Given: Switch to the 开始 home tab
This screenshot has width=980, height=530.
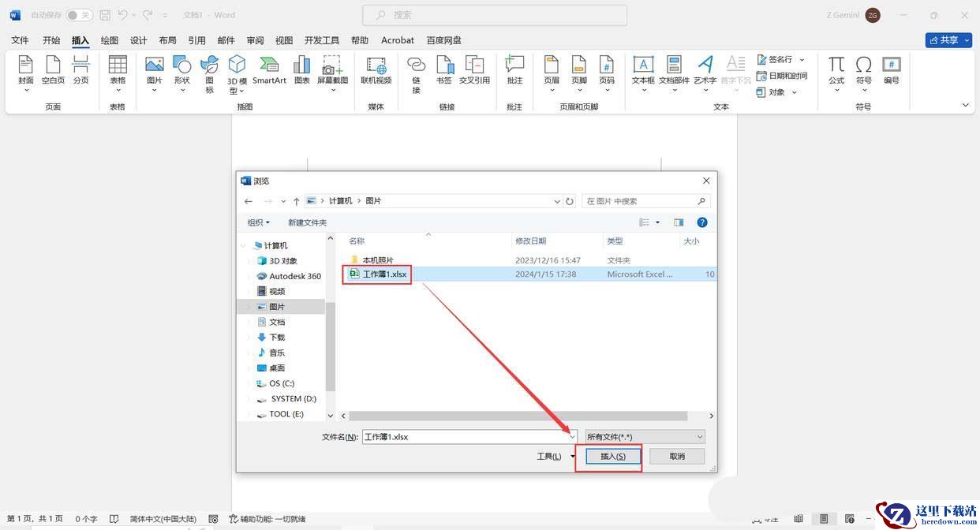Looking at the screenshot, I should point(51,40).
